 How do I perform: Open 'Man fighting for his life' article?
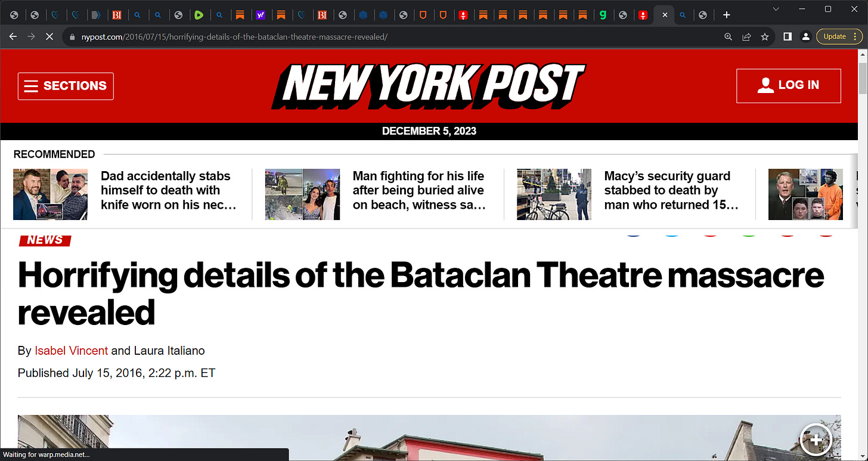click(x=419, y=190)
